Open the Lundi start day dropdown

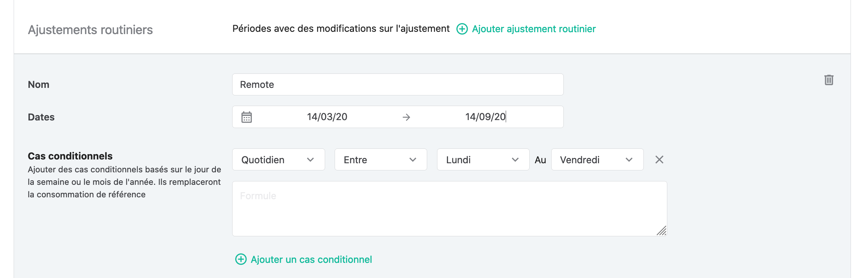[483, 160]
